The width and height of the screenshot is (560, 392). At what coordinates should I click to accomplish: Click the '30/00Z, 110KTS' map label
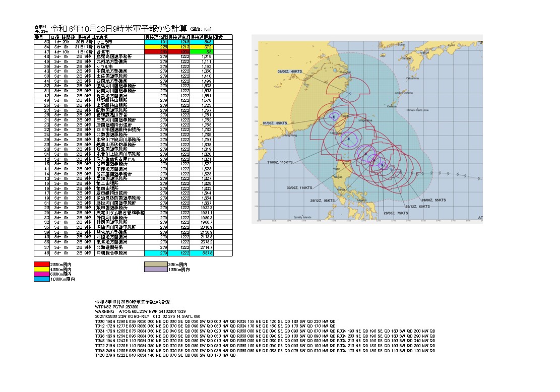[299, 188]
